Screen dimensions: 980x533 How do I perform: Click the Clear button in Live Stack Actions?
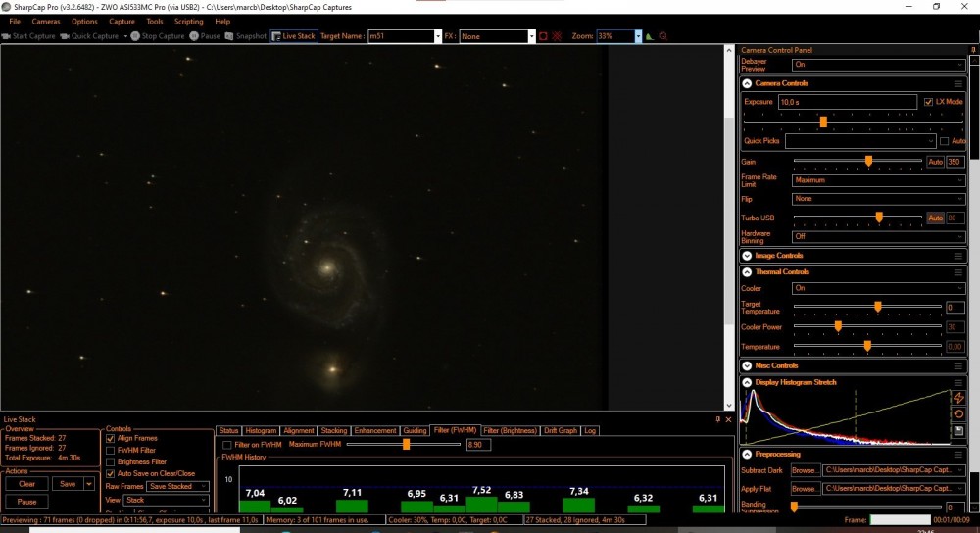[x=26, y=484]
